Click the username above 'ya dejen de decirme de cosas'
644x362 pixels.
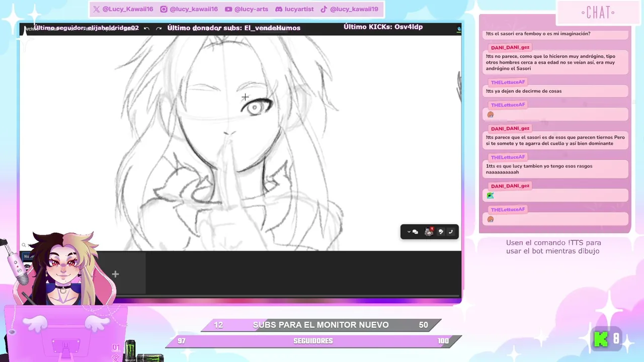[508, 82]
